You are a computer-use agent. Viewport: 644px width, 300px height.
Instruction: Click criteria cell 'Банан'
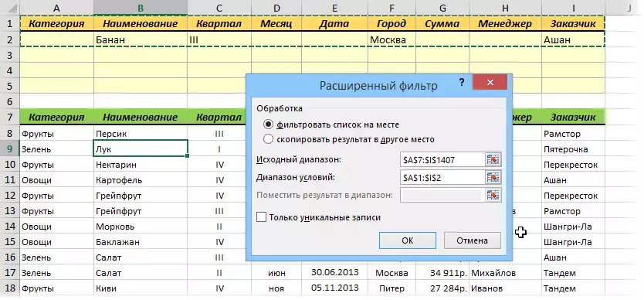[x=141, y=39]
